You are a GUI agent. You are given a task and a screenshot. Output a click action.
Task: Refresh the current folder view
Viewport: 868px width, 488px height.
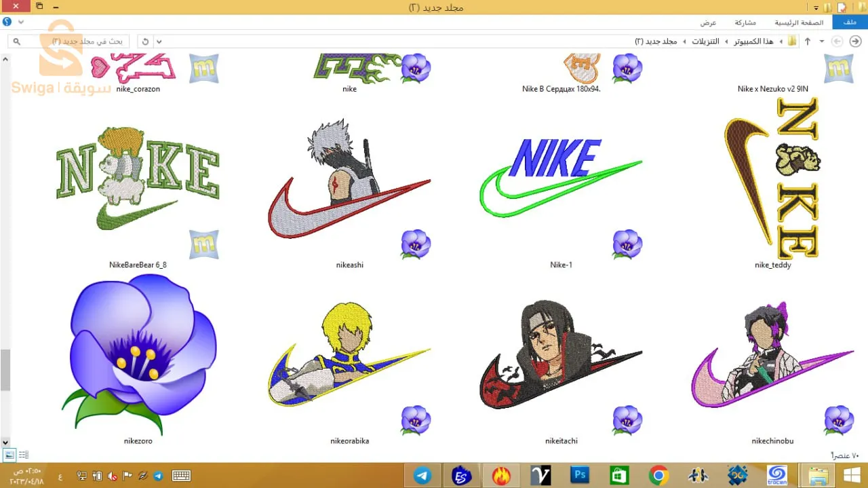(145, 41)
